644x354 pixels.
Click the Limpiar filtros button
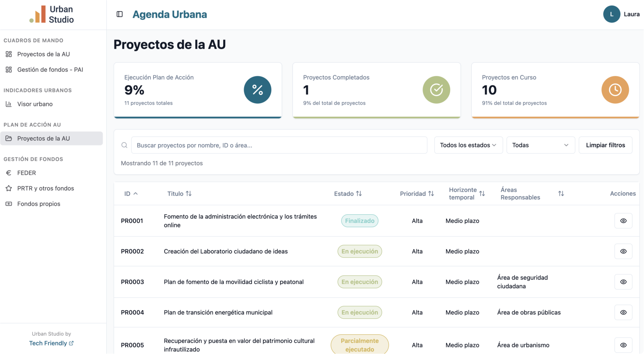605,145
